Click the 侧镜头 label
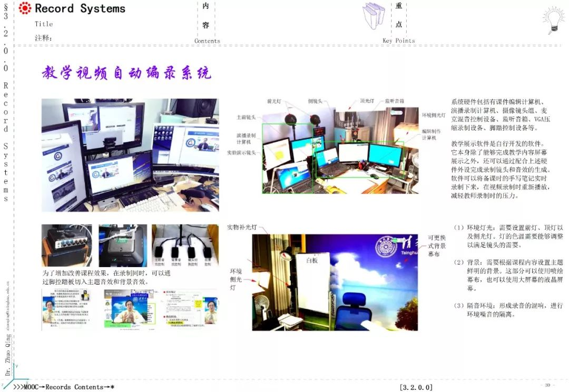The width and height of the screenshot is (569, 392). click(315, 101)
